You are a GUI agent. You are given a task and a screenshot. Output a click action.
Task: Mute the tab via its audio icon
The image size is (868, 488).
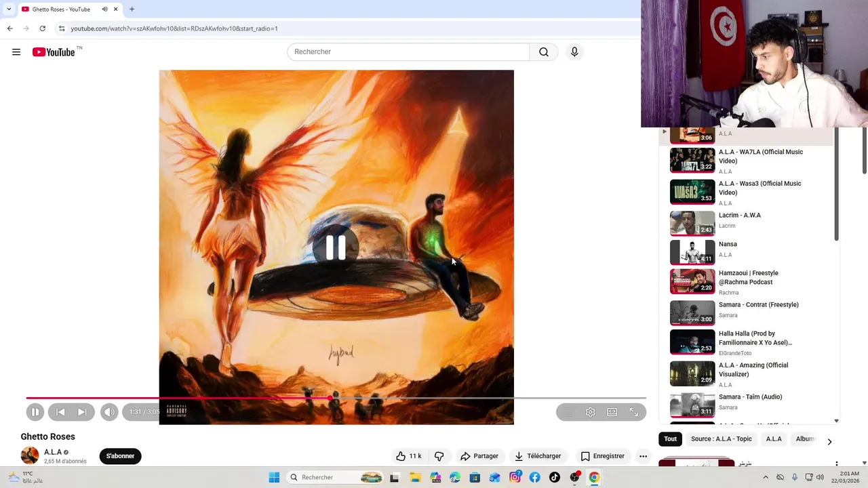105,9
